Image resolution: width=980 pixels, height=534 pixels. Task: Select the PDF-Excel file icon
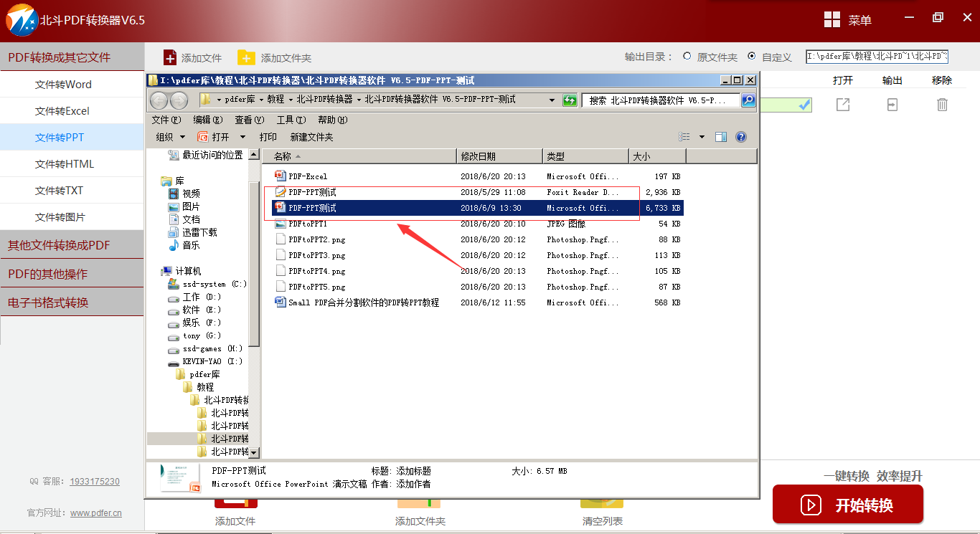[x=281, y=176]
